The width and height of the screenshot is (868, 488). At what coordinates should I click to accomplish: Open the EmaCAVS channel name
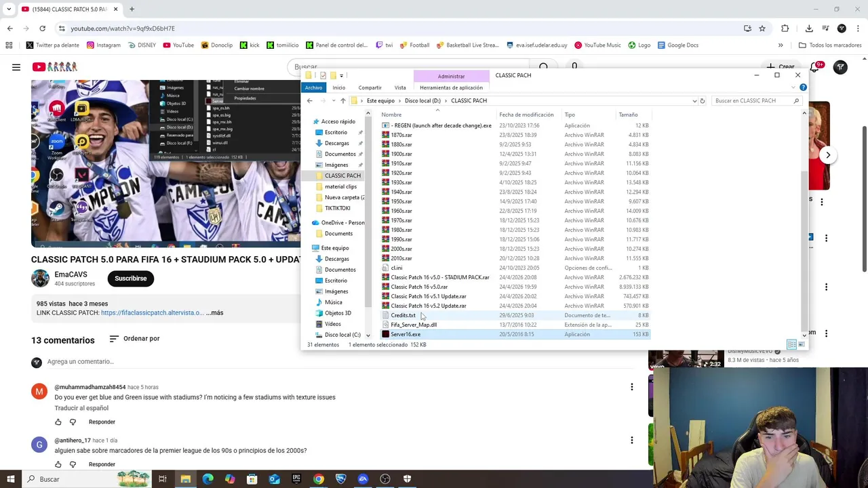point(71,274)
